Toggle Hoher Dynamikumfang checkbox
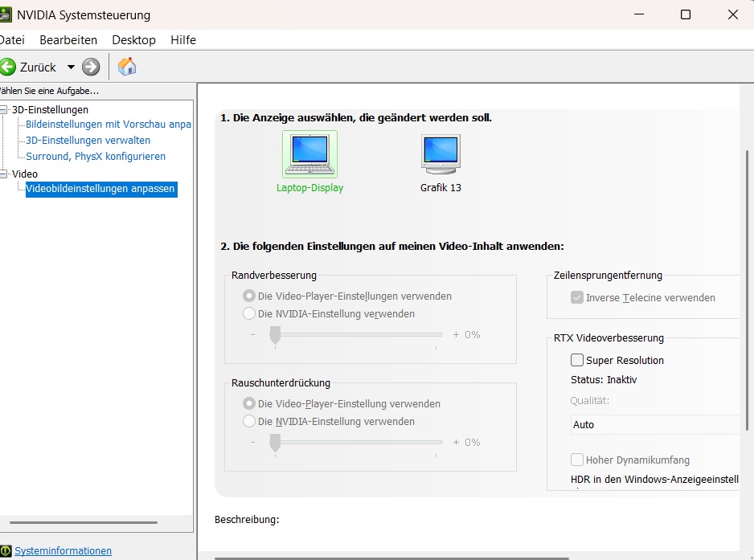754x560 pixels. (577, 460)
